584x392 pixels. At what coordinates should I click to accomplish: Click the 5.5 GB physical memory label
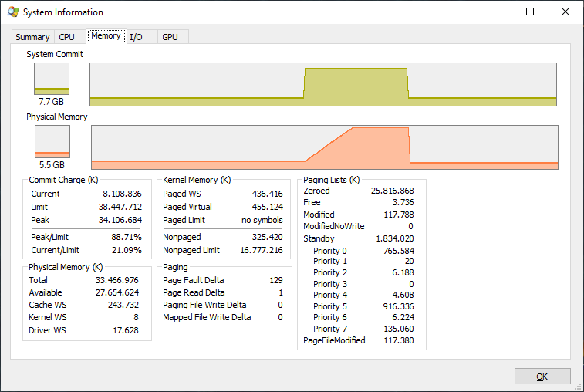[52, 164]
